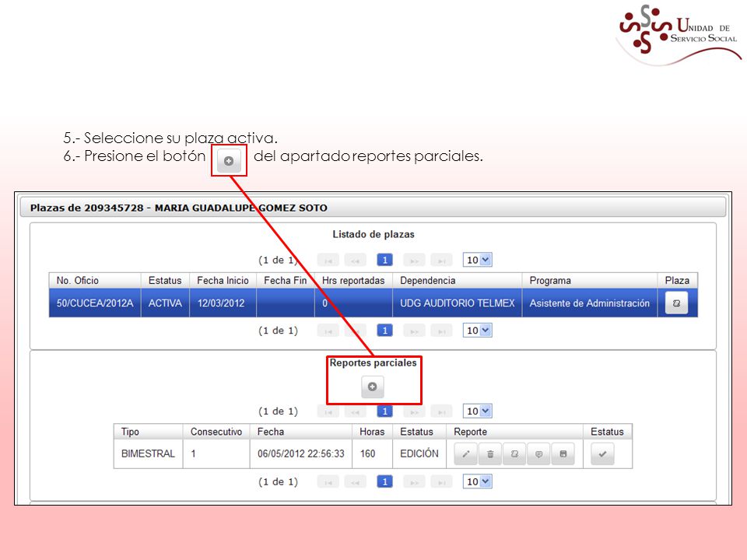Select the 50/CUCEA/2012A oficio cell
Screen dimensions: 747x560
[x=95, y=303]
